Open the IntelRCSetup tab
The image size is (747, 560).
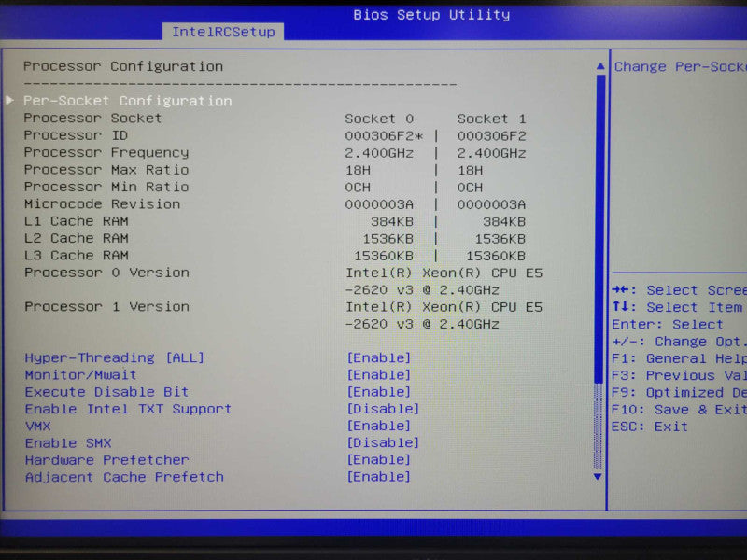(x=223, y=32)
